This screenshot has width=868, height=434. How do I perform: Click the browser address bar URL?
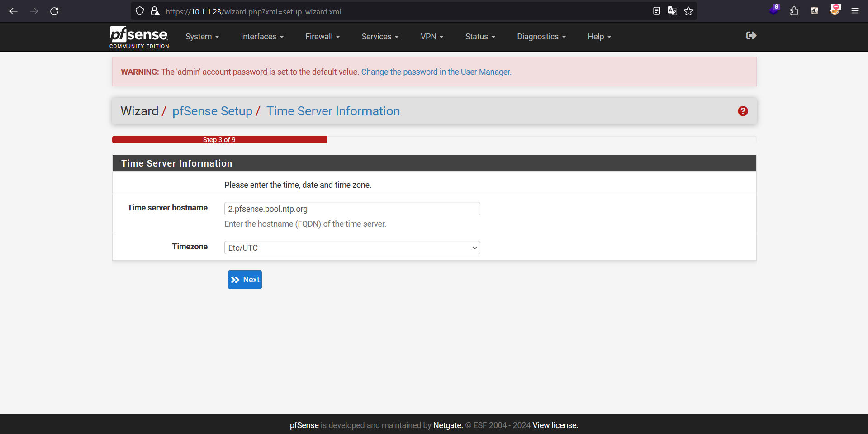(253, 12)
